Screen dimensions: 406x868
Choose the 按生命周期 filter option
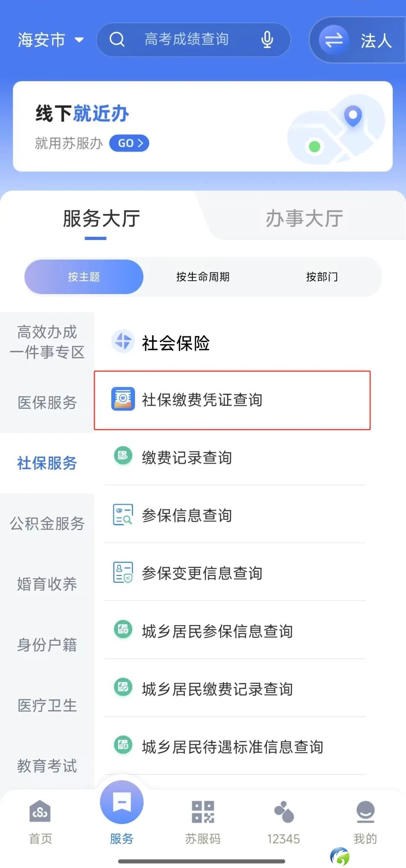point(203,277)
